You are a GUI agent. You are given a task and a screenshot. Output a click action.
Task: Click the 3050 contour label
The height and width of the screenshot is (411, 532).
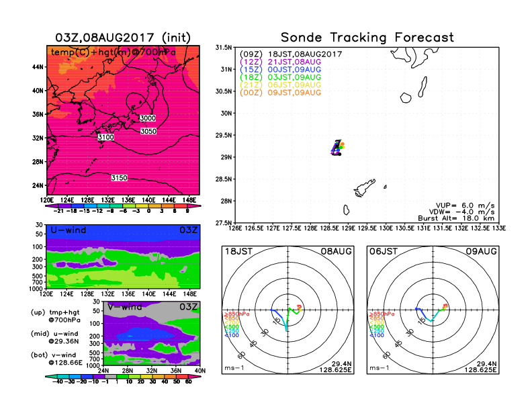(148, 131)
